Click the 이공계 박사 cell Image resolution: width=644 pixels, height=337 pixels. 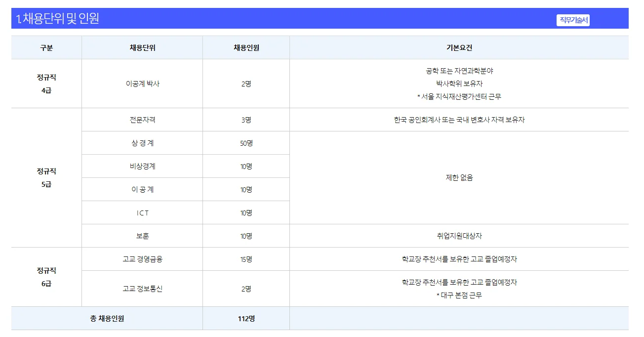142,83
